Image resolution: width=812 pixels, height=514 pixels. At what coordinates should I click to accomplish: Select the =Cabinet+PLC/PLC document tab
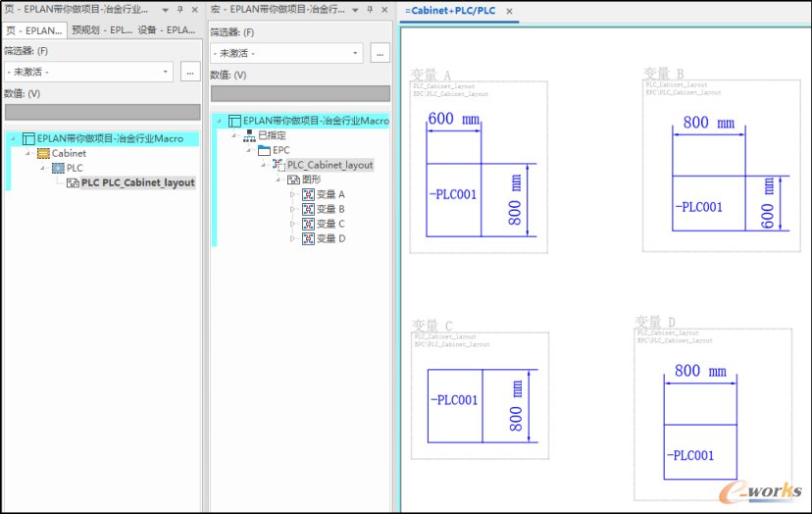[450, 11]
